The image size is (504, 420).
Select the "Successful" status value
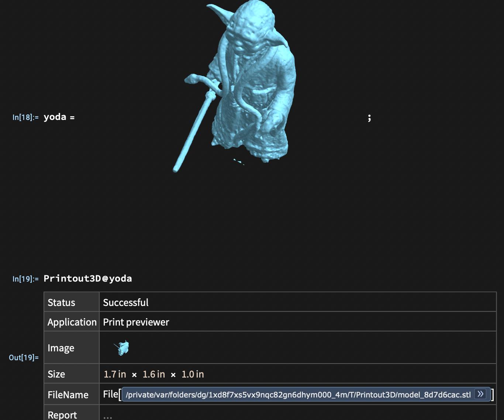(x=126, y=302)
